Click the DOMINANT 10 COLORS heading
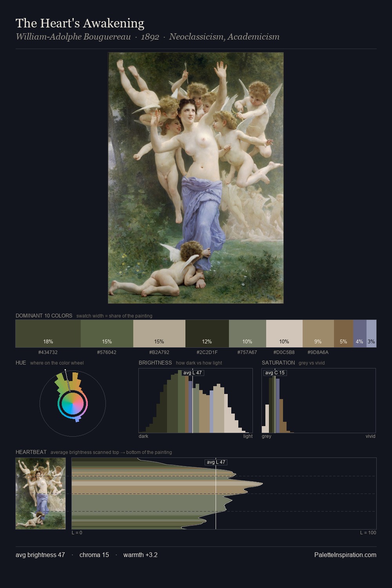 pyautogui.click(x=44, y=316)
